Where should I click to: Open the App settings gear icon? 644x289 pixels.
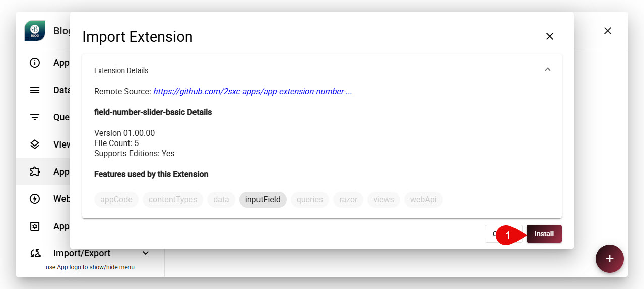tap(35, 226)
